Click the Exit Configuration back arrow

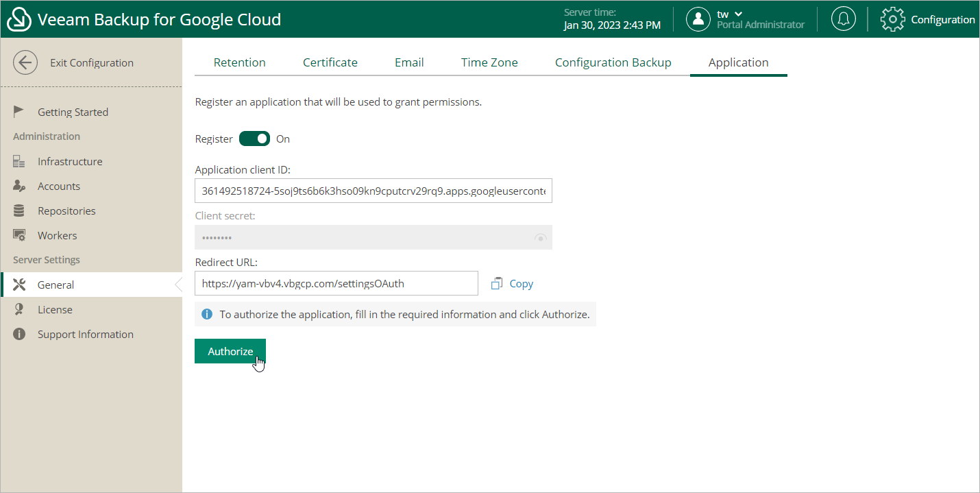25,62
